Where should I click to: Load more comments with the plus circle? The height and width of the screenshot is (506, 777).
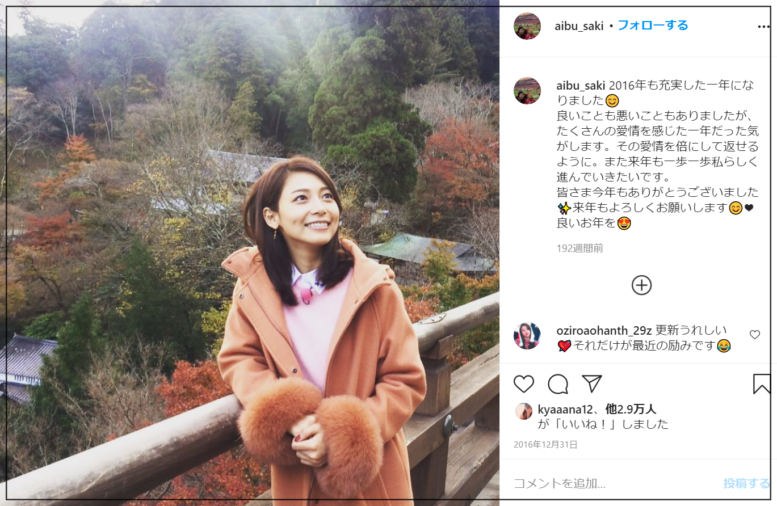tap(641, 285)
